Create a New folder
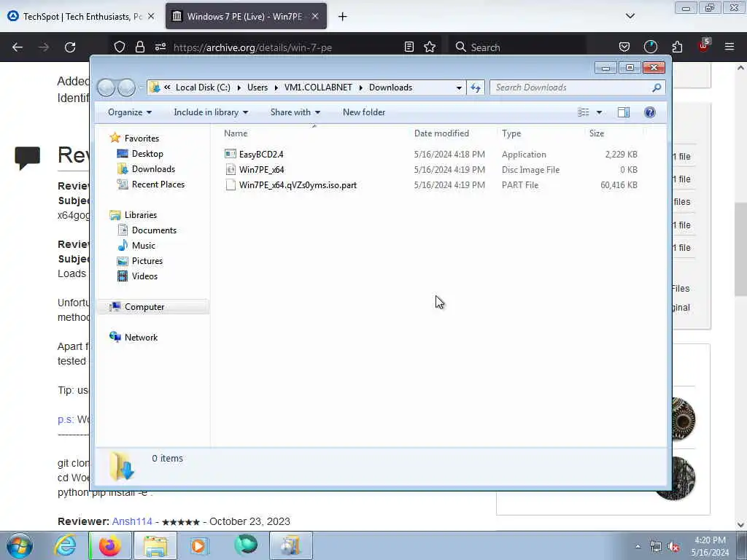The height and width of the screenshot is (560, 747). point(364,112)
